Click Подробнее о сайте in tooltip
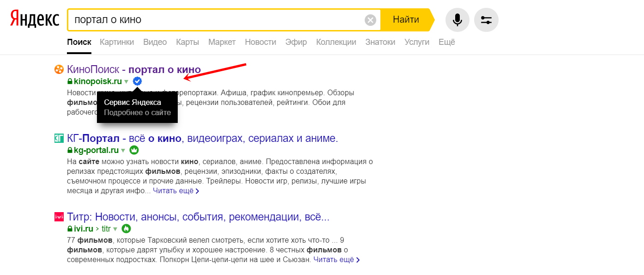This screenshot has width=644, height=275. 137,112
